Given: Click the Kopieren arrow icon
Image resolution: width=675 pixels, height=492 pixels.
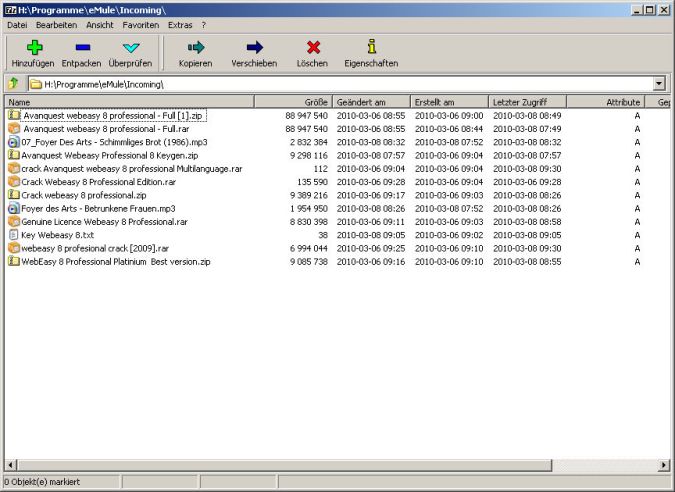Looking at the screenshot, I should [x=196, y=47].
